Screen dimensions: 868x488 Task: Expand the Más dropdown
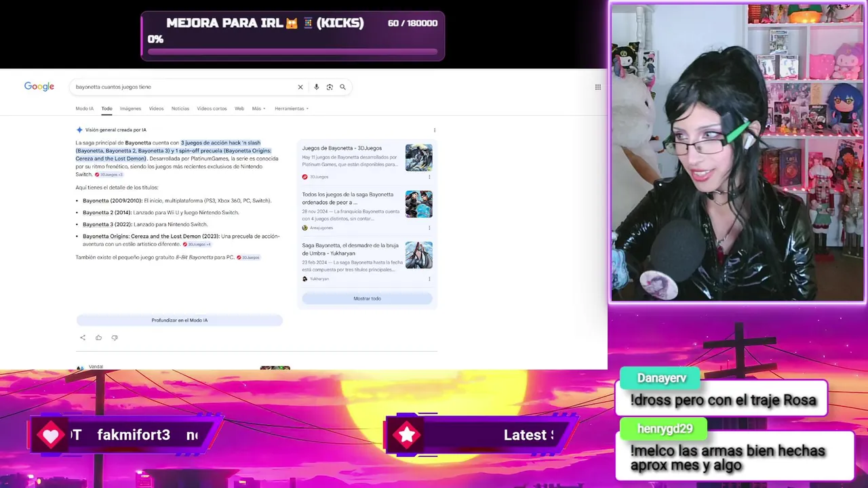[x=258, y=108]
